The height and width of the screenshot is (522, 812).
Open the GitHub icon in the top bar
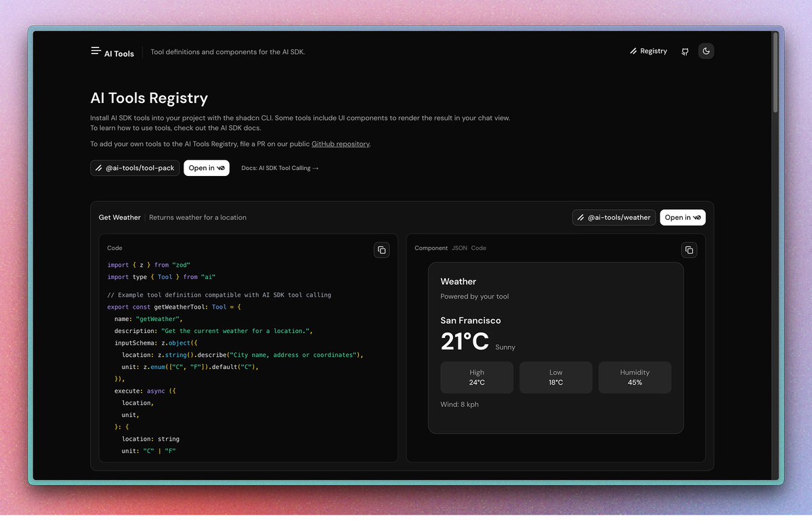[x=685, y=51]
